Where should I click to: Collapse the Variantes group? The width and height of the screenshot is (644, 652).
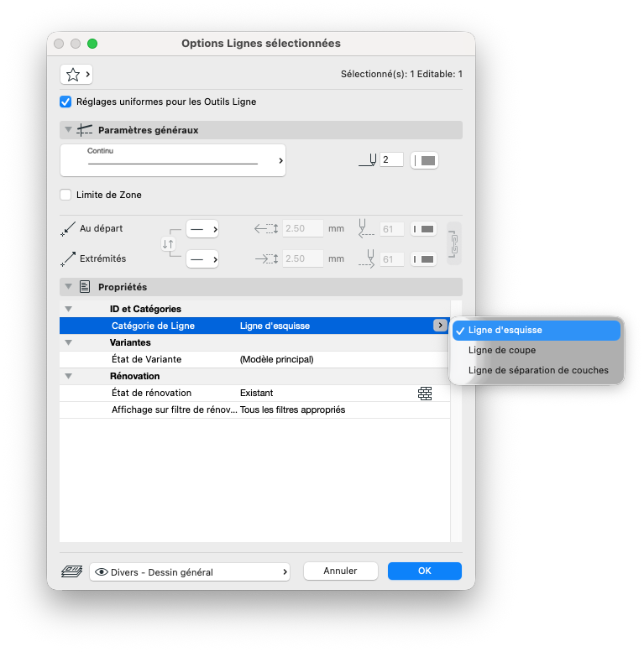[68, 342]
